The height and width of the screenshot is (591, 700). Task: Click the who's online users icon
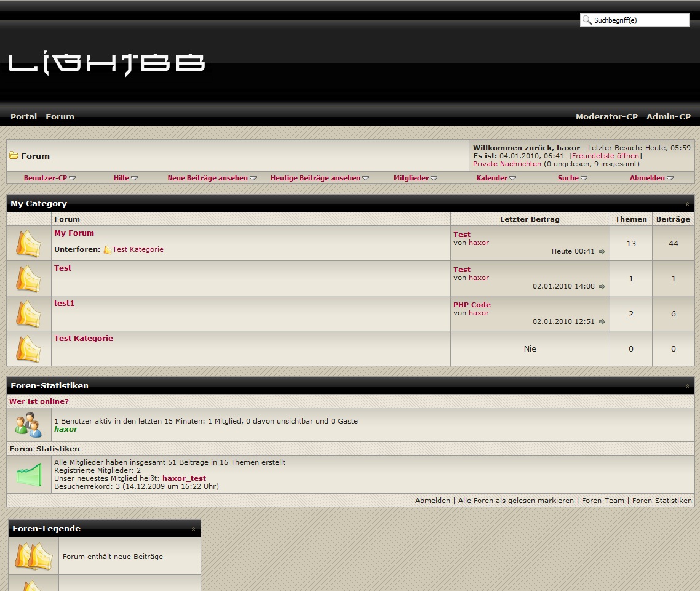pyautogui.click(x=28, y=425)
